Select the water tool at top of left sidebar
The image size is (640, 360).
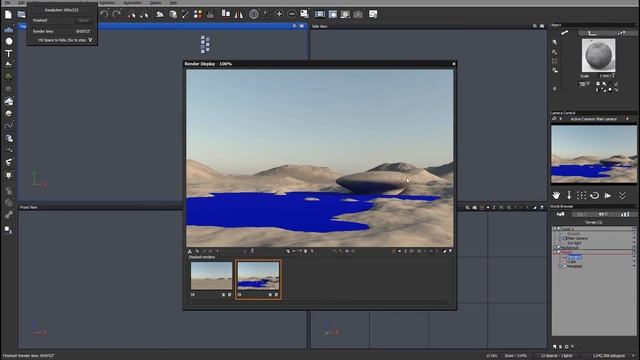pos(9,30)
